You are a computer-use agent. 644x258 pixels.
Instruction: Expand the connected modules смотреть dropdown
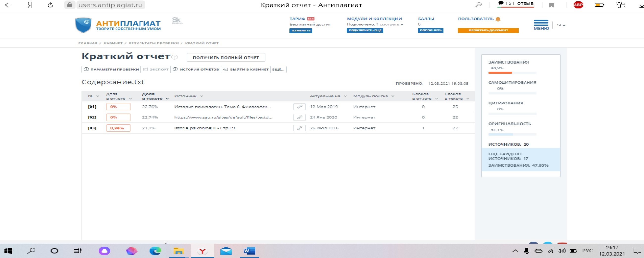pyautogui.click(x=402, y=24)
